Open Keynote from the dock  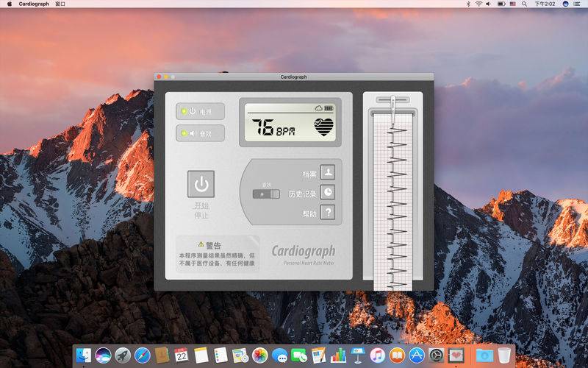pyautogui.click(x=358, y=355)
